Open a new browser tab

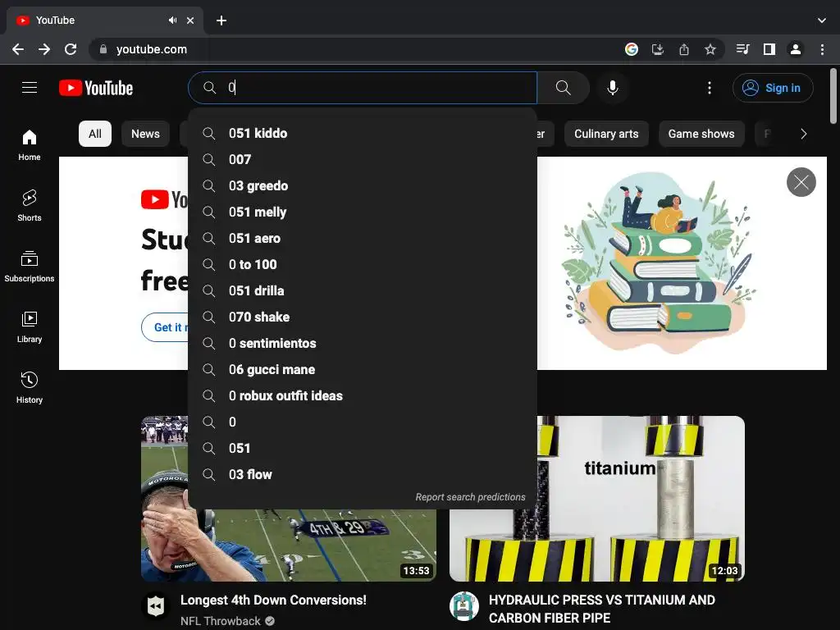pos(221,21)
